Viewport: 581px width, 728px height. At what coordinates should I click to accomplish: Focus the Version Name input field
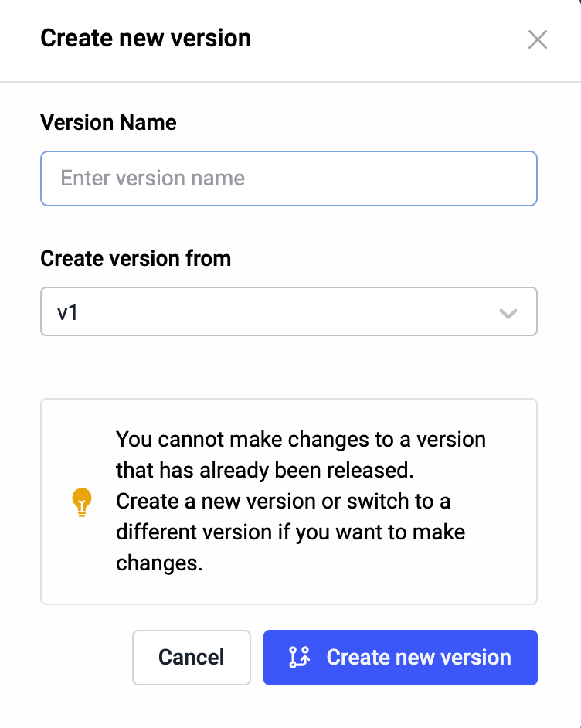click(x=288, y=179)
